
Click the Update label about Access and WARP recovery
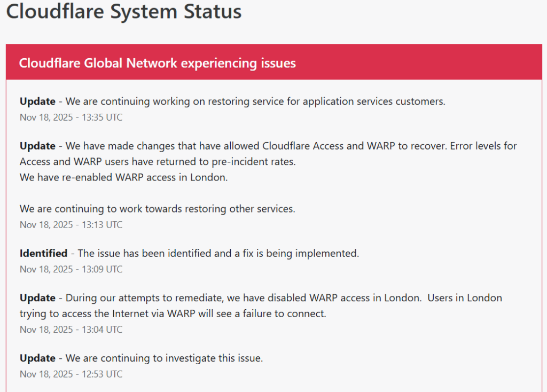click(37, 146)
